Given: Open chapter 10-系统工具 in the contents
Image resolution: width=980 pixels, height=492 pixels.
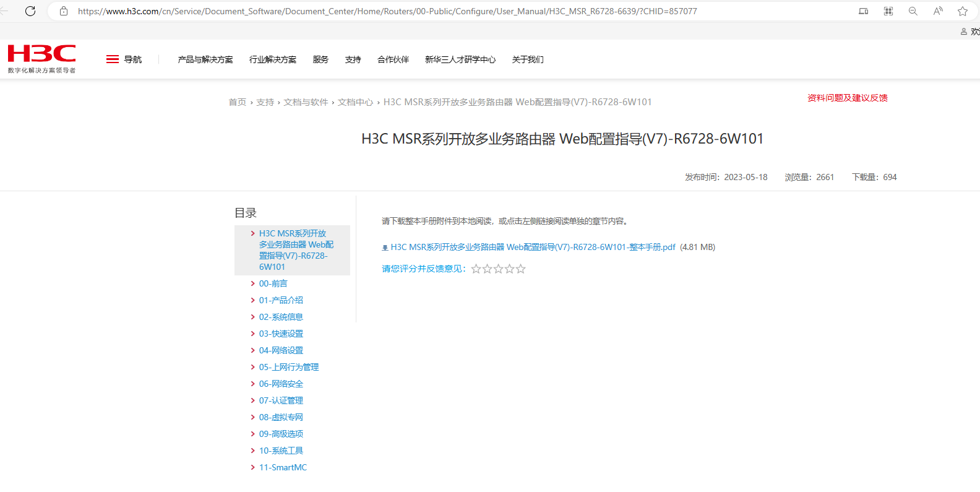Looking at the screenshot, I should click(282, 451).
